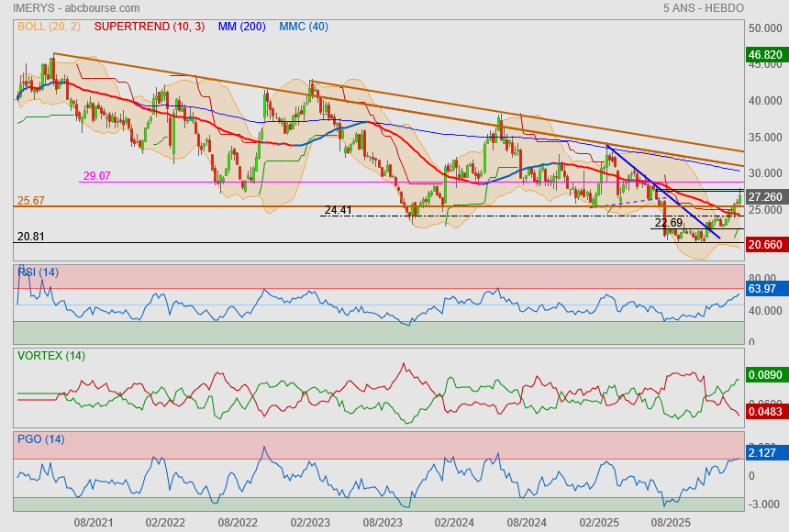
Task: Click the blue PGO value tag 2.127
Action: [763, 452]
